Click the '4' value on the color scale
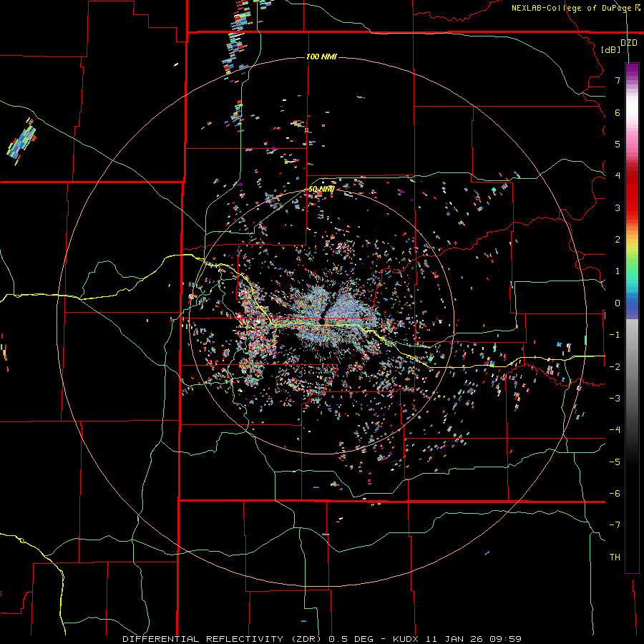This screenshot has width=644, height=644. [618, 176]
